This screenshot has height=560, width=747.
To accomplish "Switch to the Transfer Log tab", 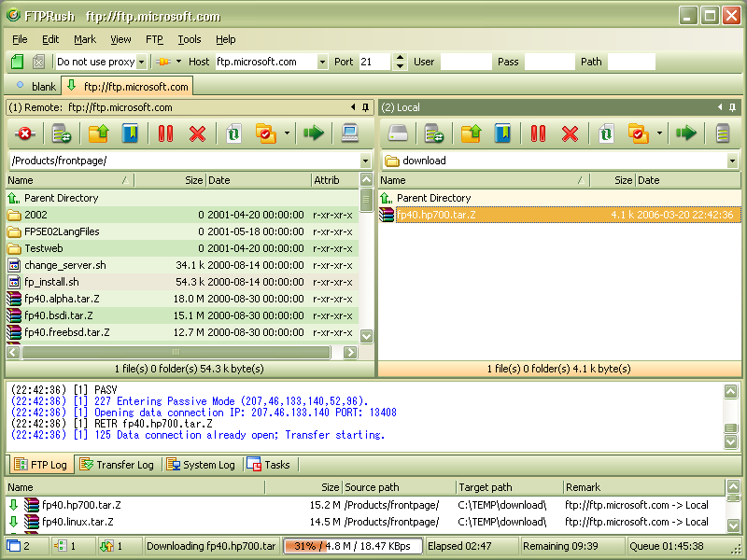I will [118, 464].
